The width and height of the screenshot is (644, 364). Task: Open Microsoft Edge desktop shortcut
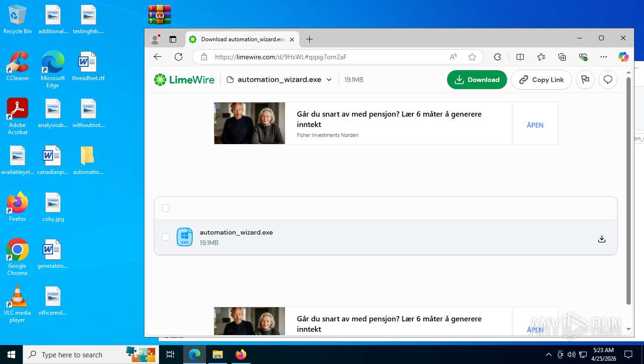click(x=53, y=70)
